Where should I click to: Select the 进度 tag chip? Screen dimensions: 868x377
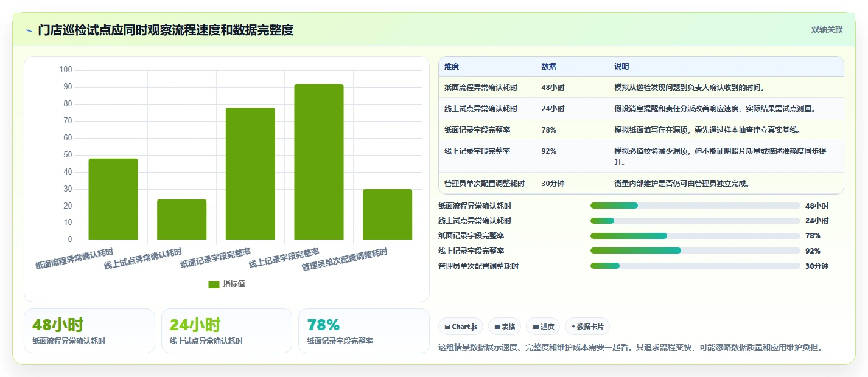click(543, 327)
